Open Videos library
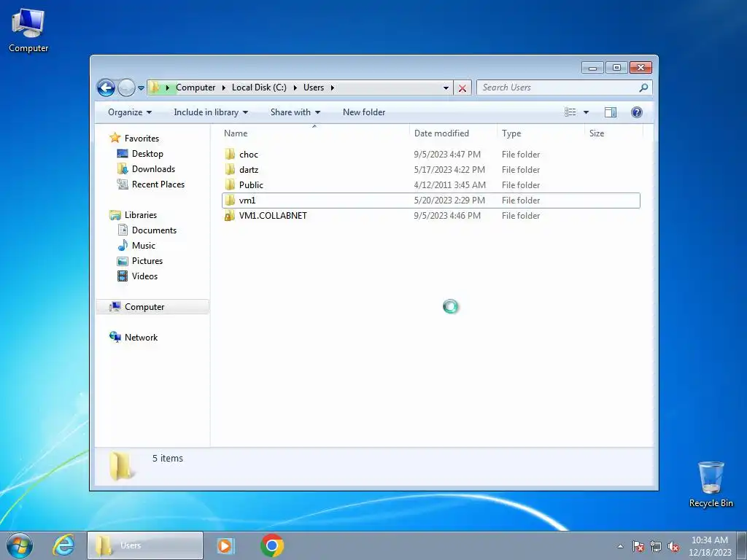The height and width of the screenshot is (560, 747). tap(144, 276)
